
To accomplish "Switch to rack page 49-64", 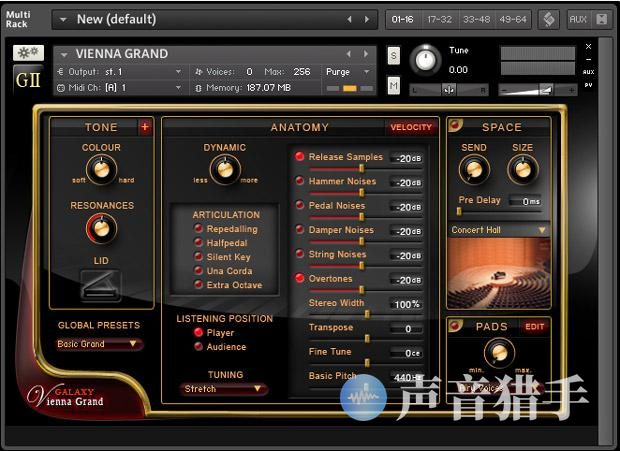I will [x=513, y=19].
